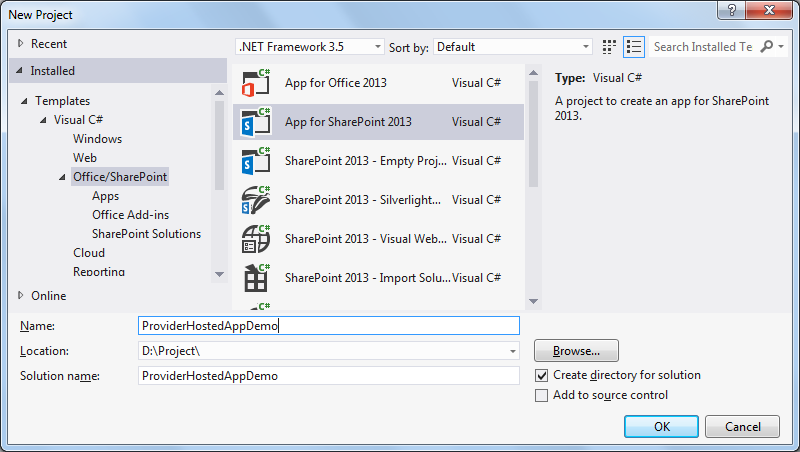Screen dimensions: 800x452
Task: Click the Search Installed Templates box
Action: (703, 47)
